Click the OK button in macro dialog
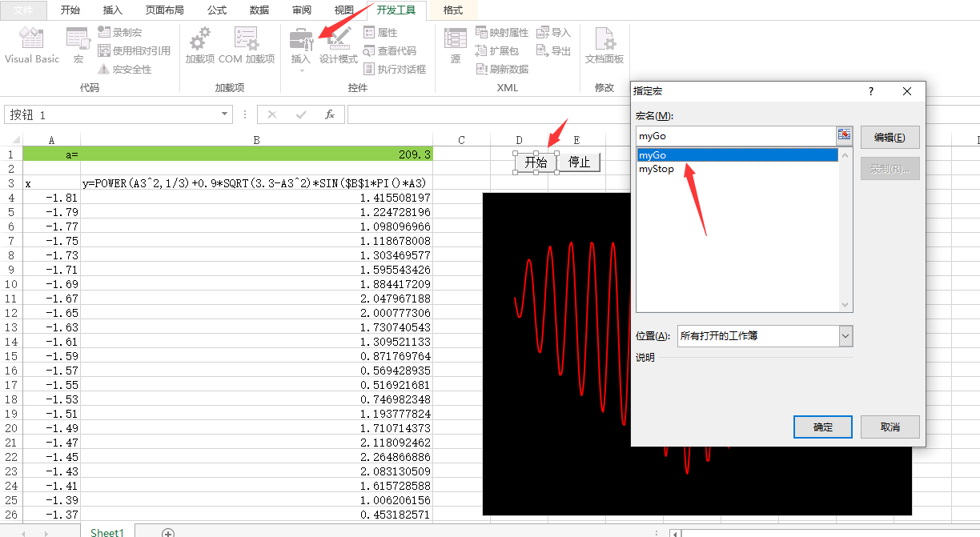The height and width of the screenshot is (537, 980). (x=822, y=427)
